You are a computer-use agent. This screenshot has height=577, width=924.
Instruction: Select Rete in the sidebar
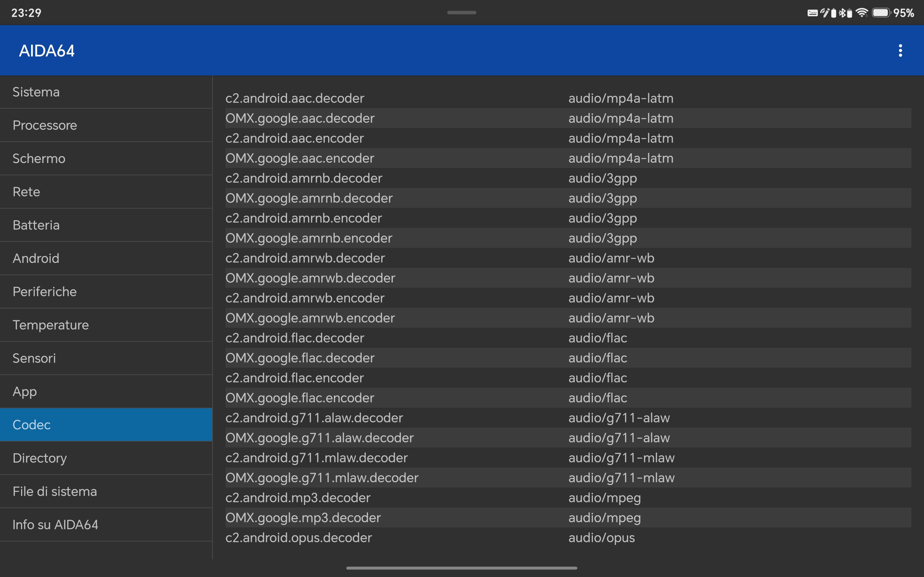tap(106, 192)
